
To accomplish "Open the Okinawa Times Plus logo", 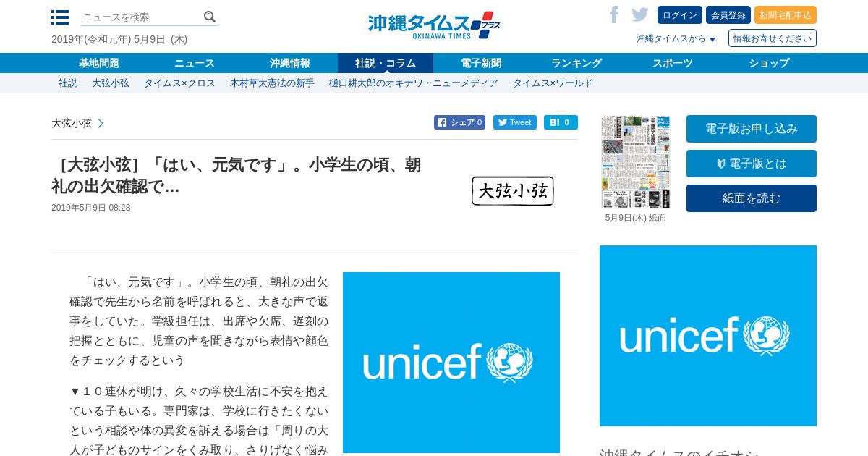I will tap(434, 25).
